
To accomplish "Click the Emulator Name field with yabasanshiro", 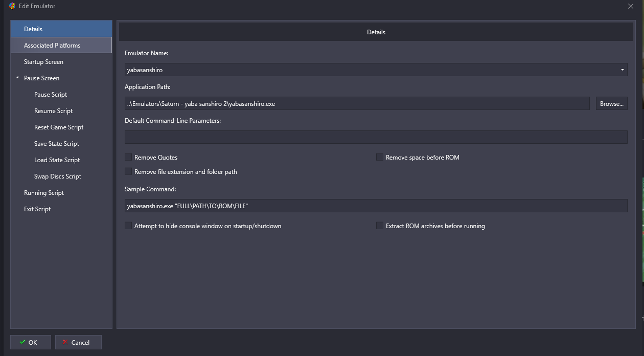I will (x=376, y=70).
